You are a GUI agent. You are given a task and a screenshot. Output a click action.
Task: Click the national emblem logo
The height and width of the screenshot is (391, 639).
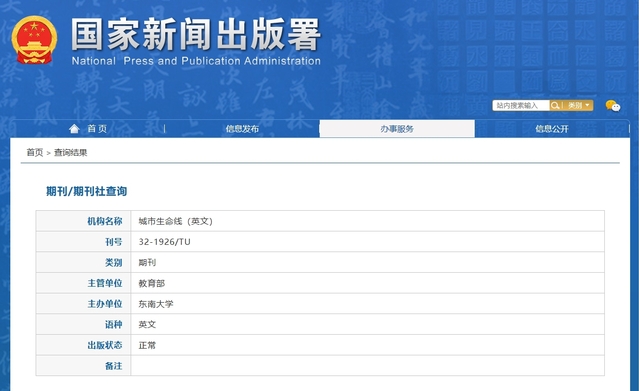[x=34, y=40]
